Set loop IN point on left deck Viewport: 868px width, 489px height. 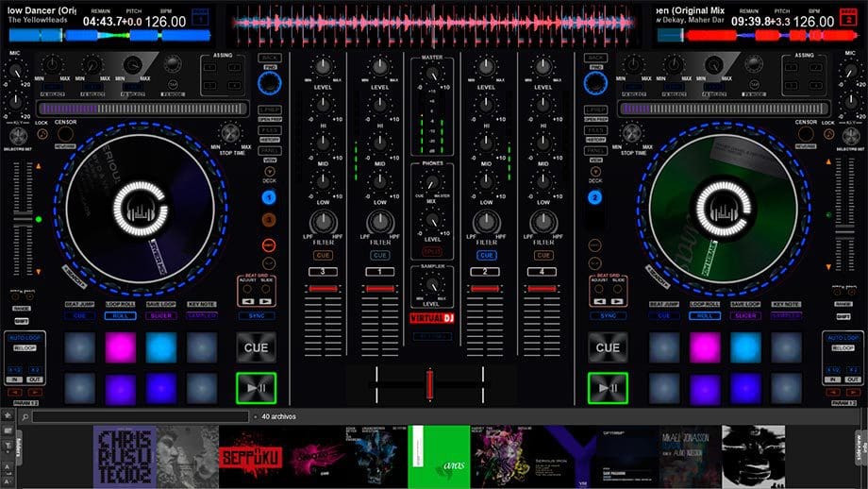(x=15, y=379)
